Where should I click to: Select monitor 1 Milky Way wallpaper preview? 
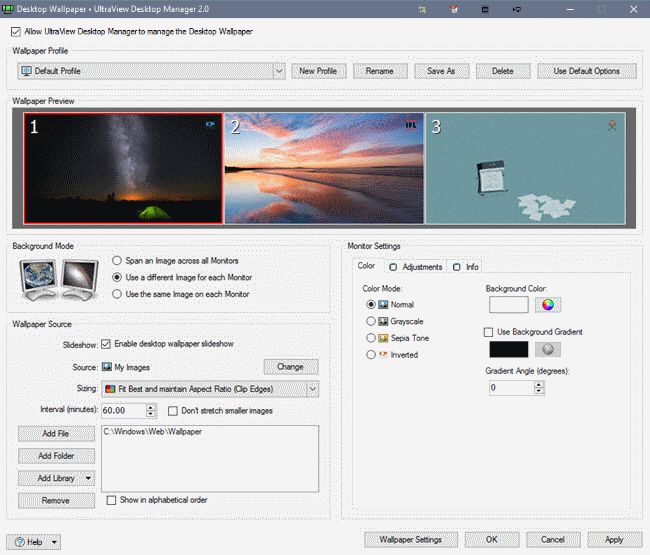(x=123, y=168)
